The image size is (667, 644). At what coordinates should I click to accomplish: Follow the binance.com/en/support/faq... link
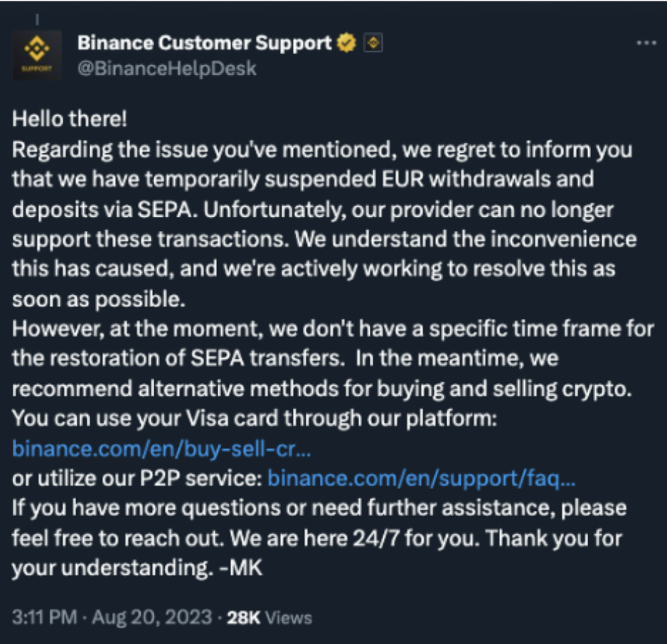[422, 479]
